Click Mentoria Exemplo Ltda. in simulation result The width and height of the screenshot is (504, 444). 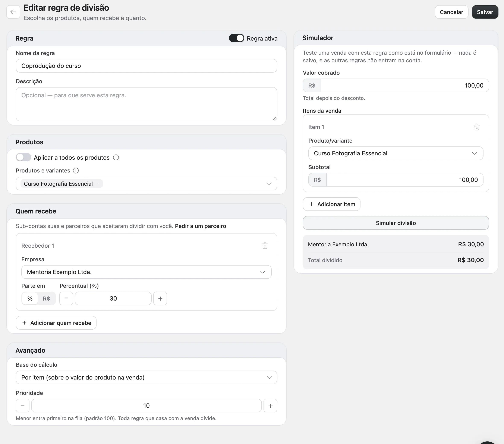(x=338, y=244)
